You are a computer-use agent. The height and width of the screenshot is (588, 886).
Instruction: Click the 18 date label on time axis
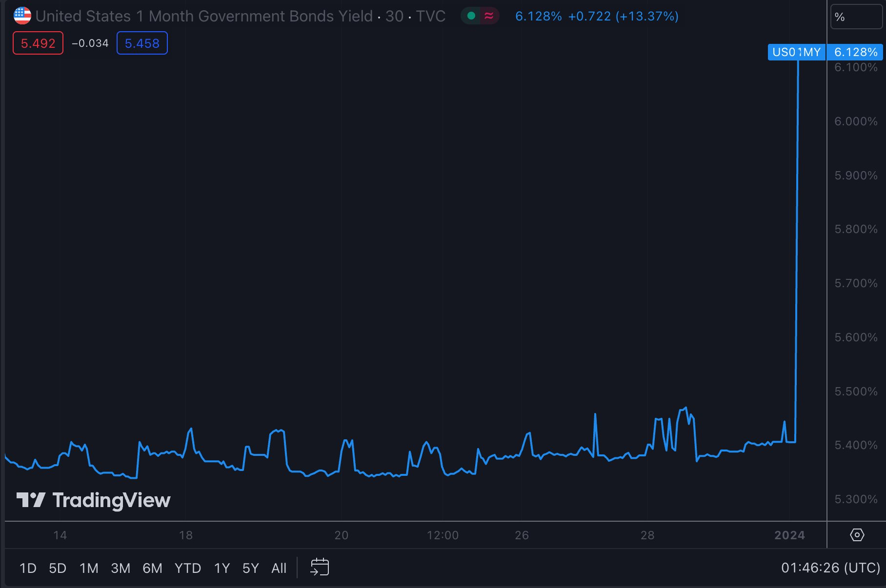click(x=186, y=535)
